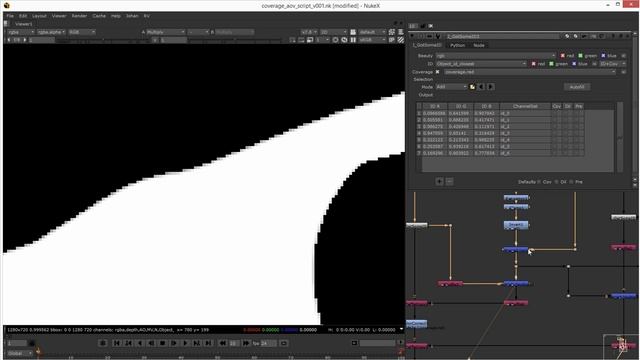This screenshot has height=360, width=640.
Task: Add a row with the plus button
Action: tap(440, 182)
